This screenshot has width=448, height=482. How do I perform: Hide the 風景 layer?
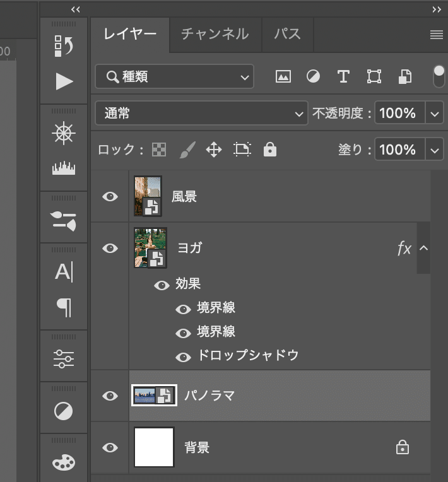pos(110,197)
